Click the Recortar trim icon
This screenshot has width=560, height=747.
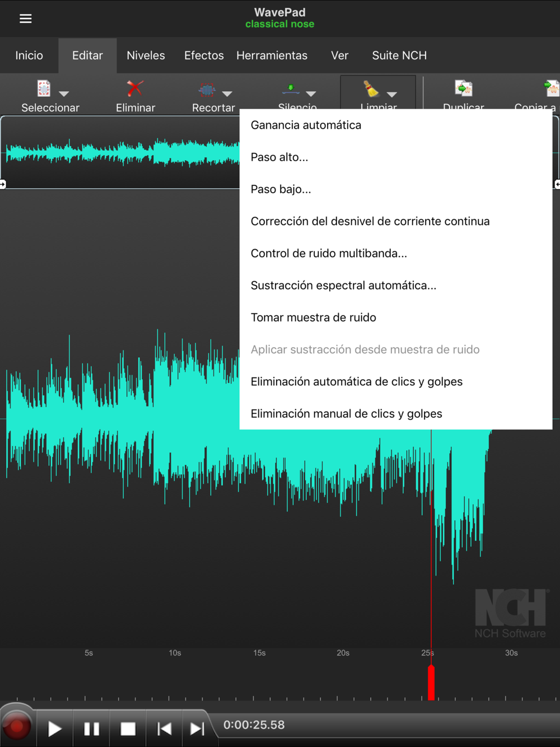[x=207, y=89]
